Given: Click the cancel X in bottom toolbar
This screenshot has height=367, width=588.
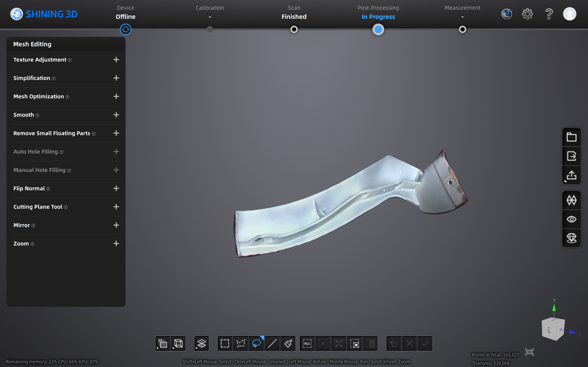Looking at the screenshot, I should point(409,343).
